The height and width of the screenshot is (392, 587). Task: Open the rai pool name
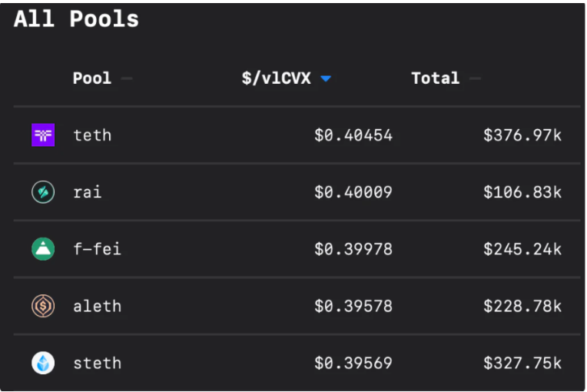[x=88, y=192]
